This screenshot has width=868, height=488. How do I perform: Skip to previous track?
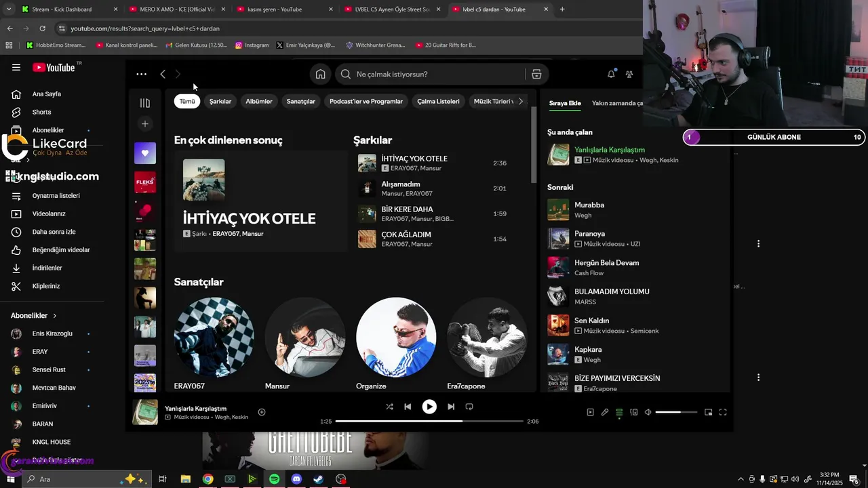click(x=408, y=407)
